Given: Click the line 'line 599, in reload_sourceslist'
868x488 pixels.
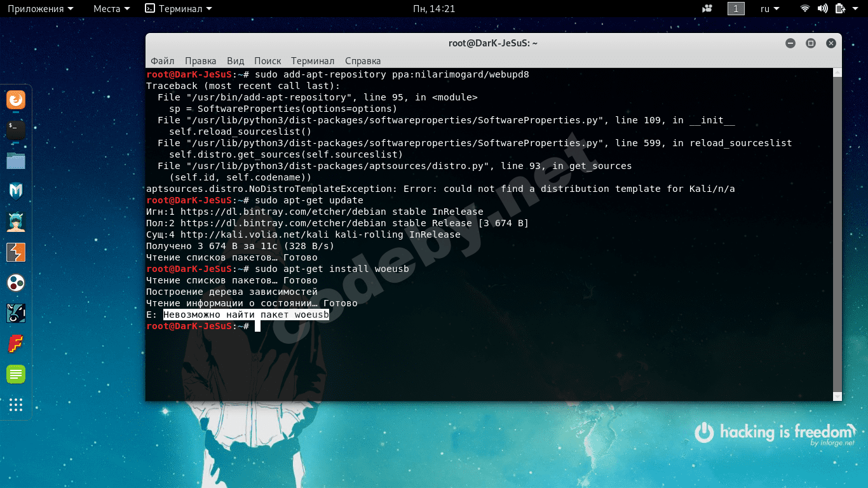Looking at the screenshot, I should point(475,143).
